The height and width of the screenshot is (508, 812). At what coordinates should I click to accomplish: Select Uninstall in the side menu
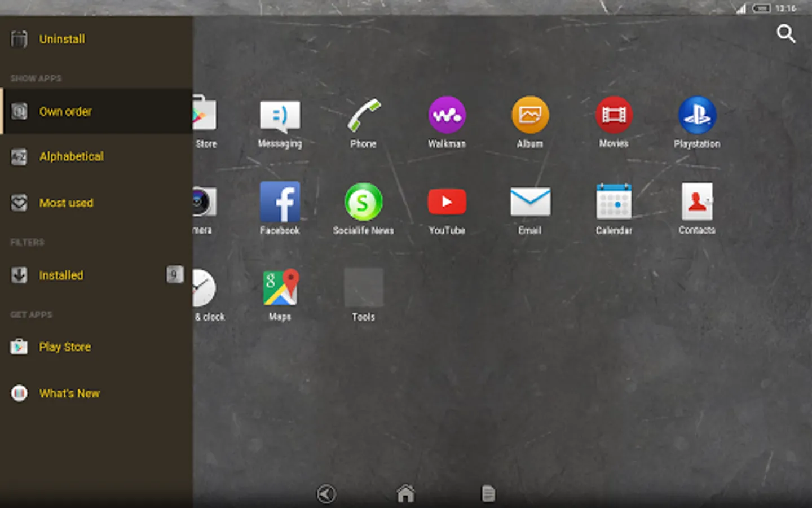(x=96, y=39)
